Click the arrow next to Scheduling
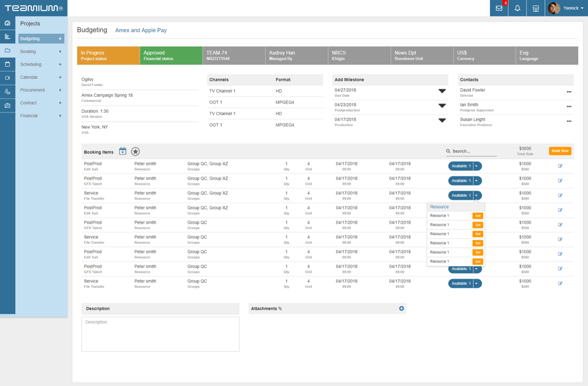588x386 pixels. (60, 65)
